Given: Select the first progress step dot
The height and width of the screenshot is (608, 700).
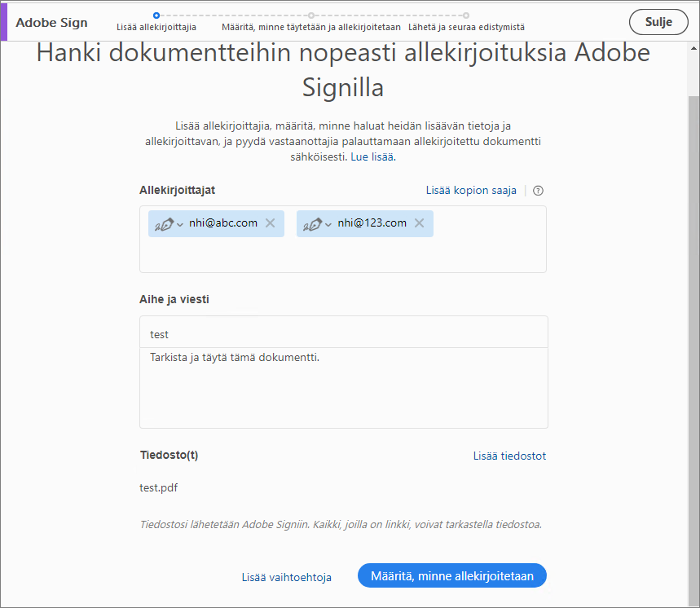Looking at the screenshot, I should (156, 14).
